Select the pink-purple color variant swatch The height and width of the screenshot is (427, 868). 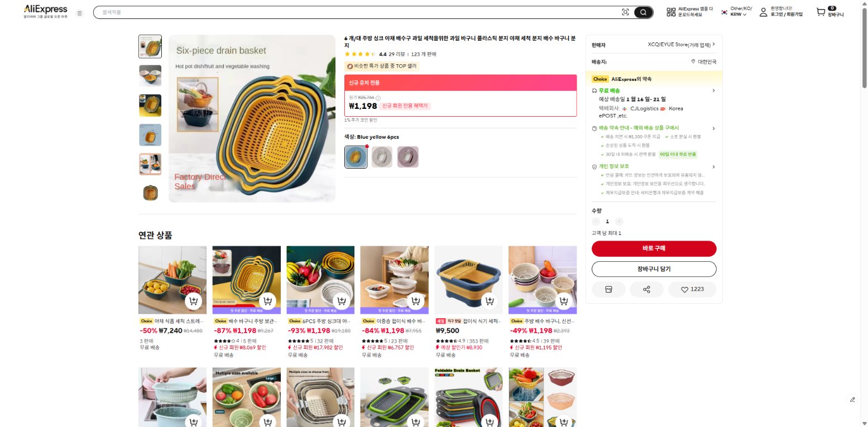click(x=407, y=157)
